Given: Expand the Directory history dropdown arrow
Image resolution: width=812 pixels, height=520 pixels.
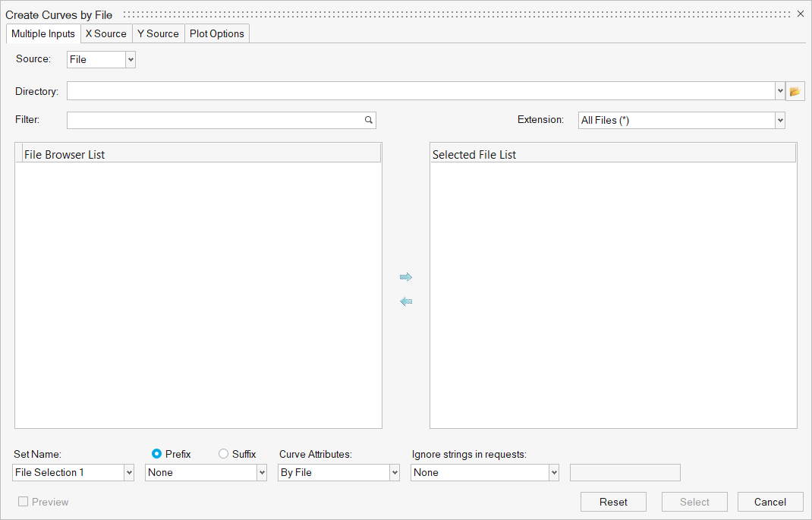Looking at the screenshot, I should coord(779,91).
